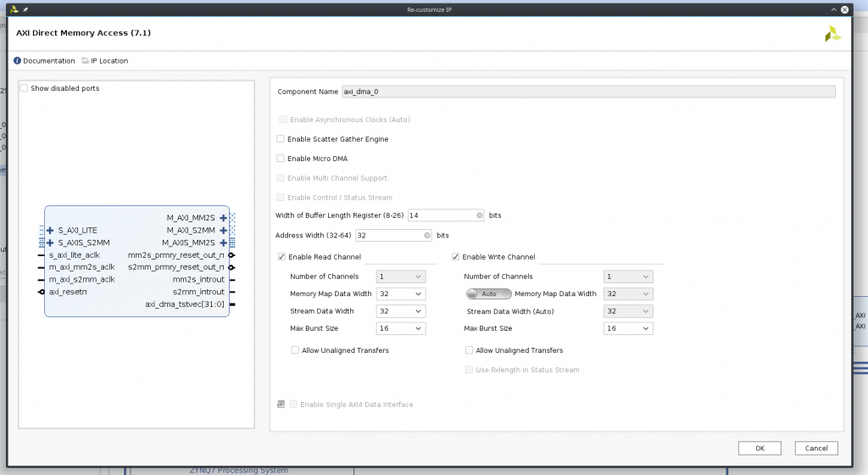Click the IP Location folder icon

point(86,61)
